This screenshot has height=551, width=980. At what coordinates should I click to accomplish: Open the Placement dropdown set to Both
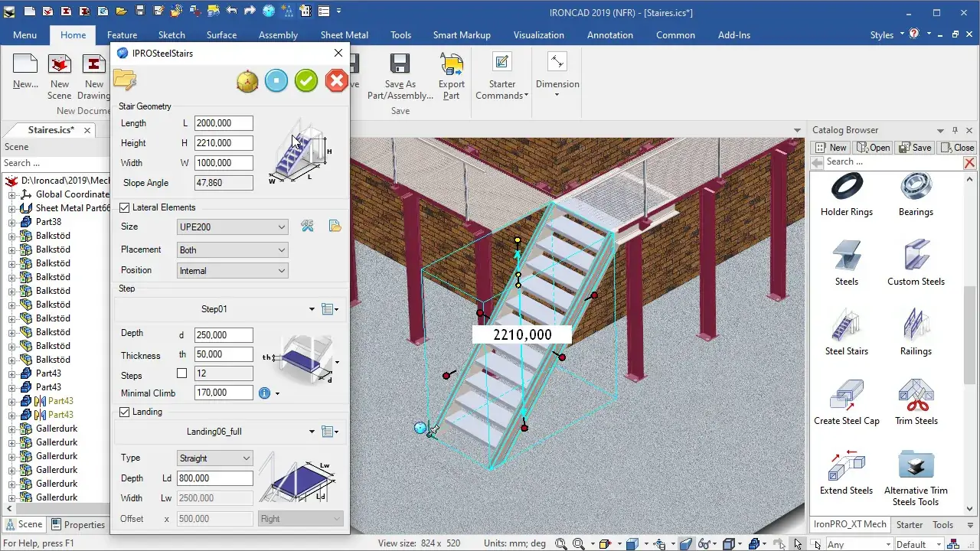click(x=233, y=250)
